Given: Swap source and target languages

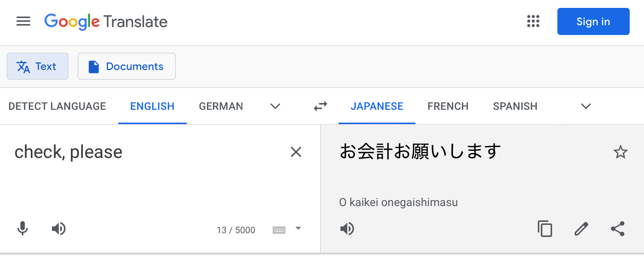Looking at the screenshot, I should coord(320,106).
